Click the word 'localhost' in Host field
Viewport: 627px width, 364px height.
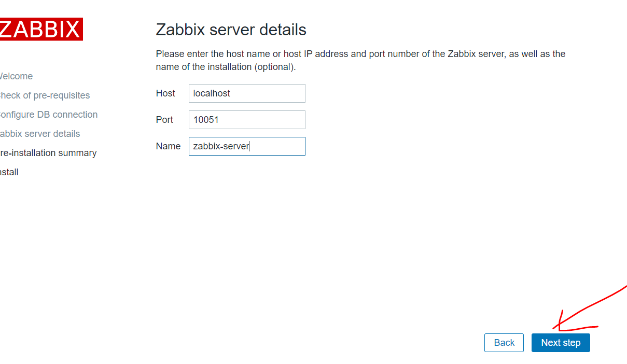point(212,93)
